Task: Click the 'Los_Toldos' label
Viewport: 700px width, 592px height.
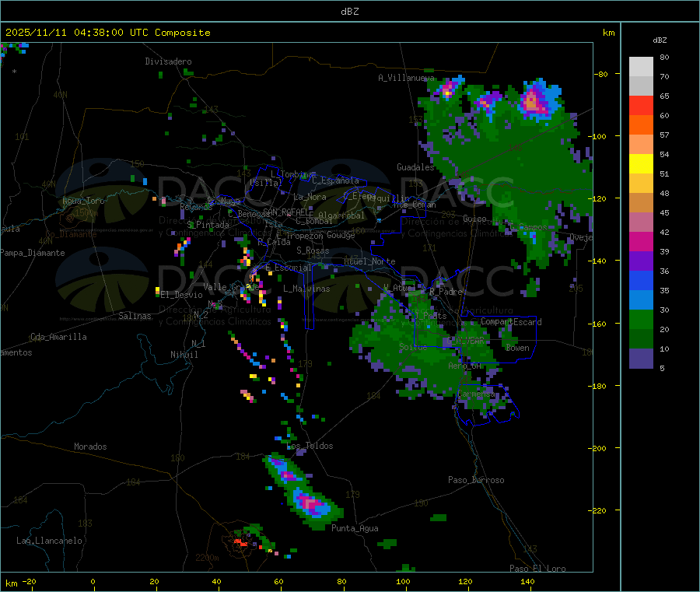Action: pos(310,446)
